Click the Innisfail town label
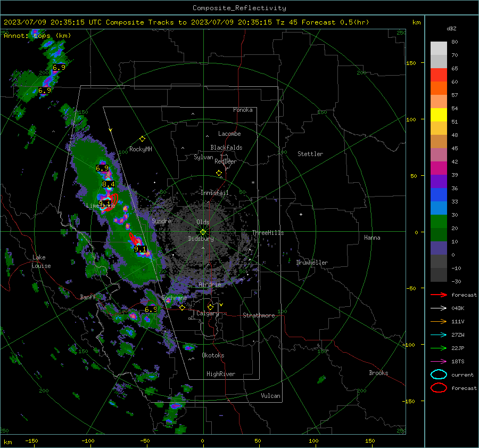Screen dimensions: 479x448 [x=214, y=193]
